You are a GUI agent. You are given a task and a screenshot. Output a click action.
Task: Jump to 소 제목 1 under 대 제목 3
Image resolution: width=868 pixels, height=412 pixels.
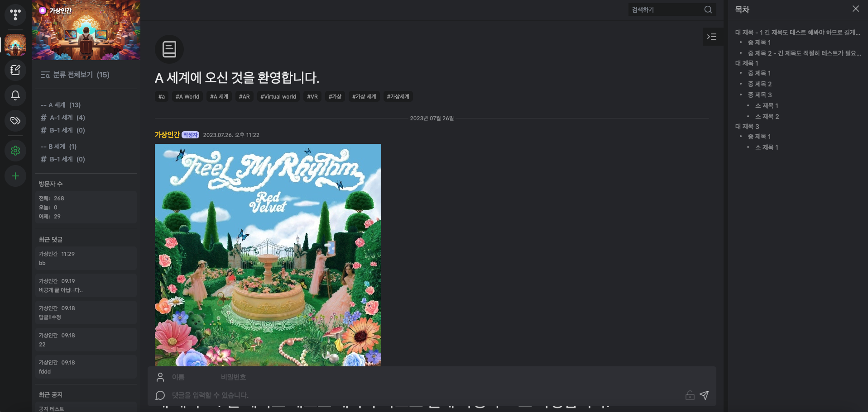coord(767,147)
